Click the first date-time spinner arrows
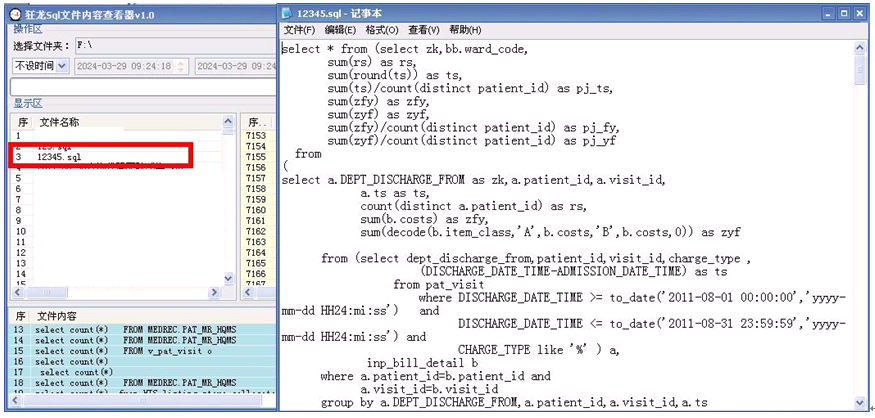This screenshot has height=418, width=875. pyautogui.click(x=180, y=66)
